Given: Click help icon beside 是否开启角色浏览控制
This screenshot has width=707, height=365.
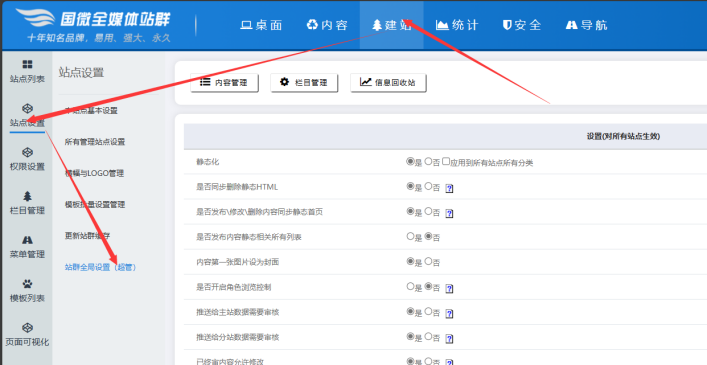Looking at the screenshot, I should (x=449, y=288).
